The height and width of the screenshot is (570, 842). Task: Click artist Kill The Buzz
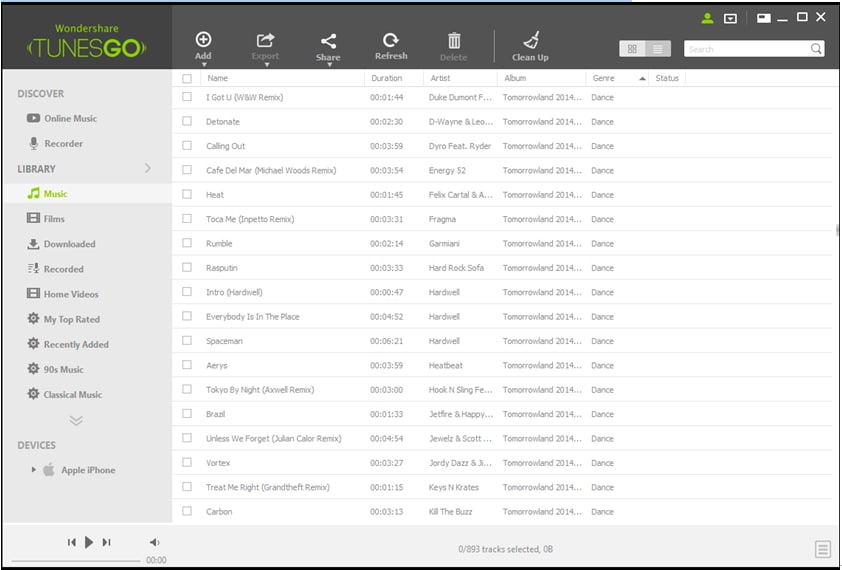click(451, 511)
